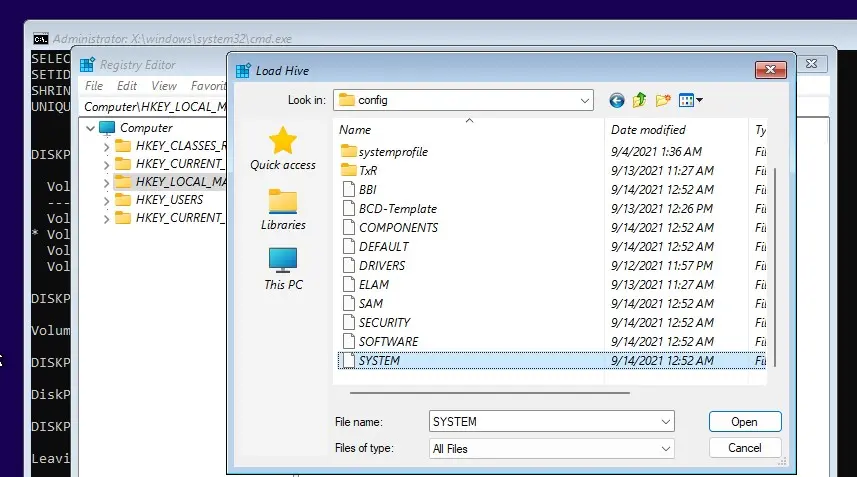Select the SAM hive file

coord(362,304)
